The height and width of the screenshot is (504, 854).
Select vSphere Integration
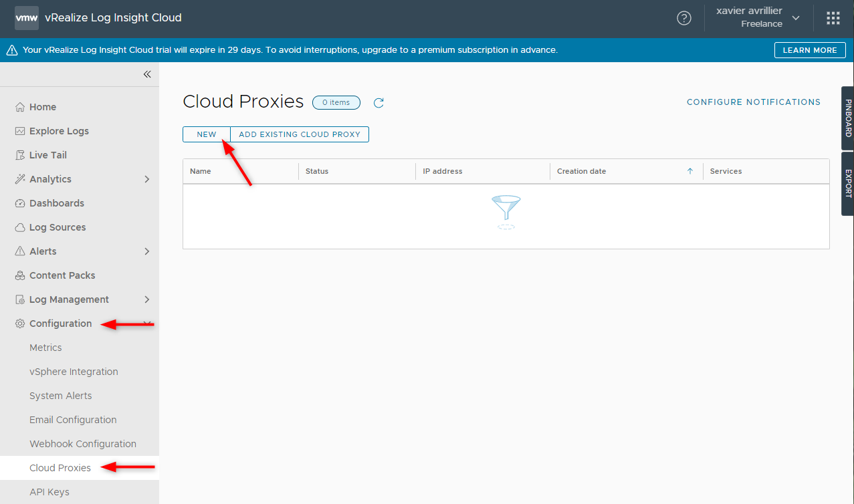pos(74,372)
